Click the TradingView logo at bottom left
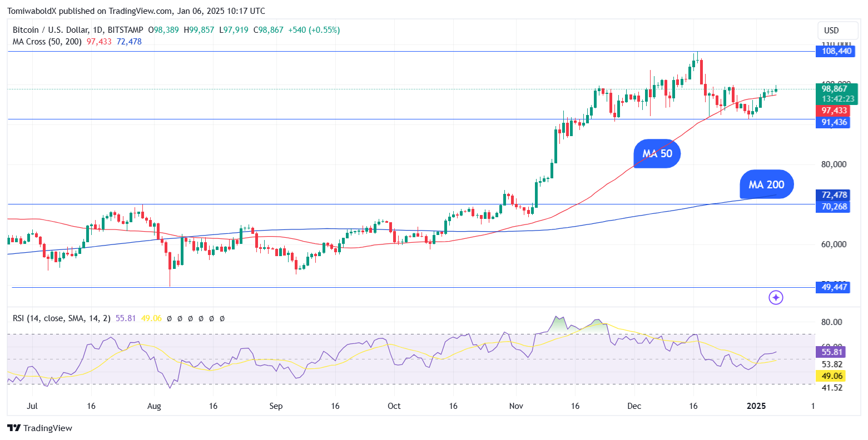This screenshot has height=440, width=868. (39, 428)
